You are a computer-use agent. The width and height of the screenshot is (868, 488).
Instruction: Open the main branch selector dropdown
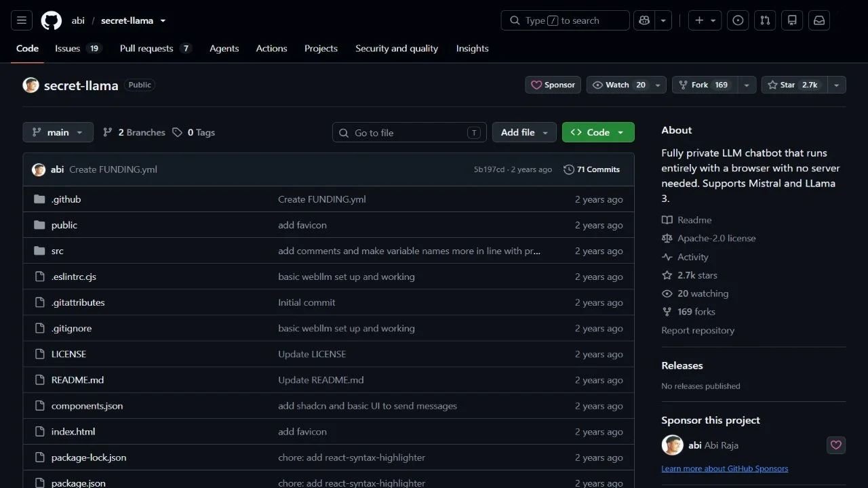[58, 132]
